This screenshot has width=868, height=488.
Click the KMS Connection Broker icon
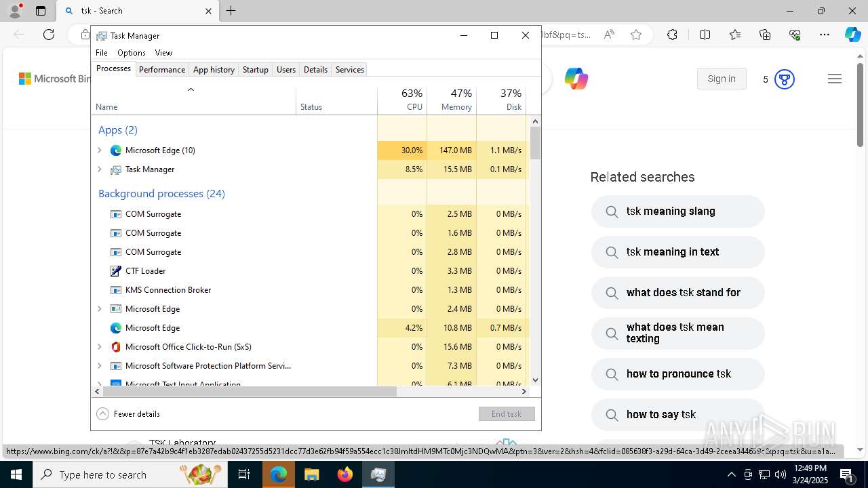pos(116,290)
